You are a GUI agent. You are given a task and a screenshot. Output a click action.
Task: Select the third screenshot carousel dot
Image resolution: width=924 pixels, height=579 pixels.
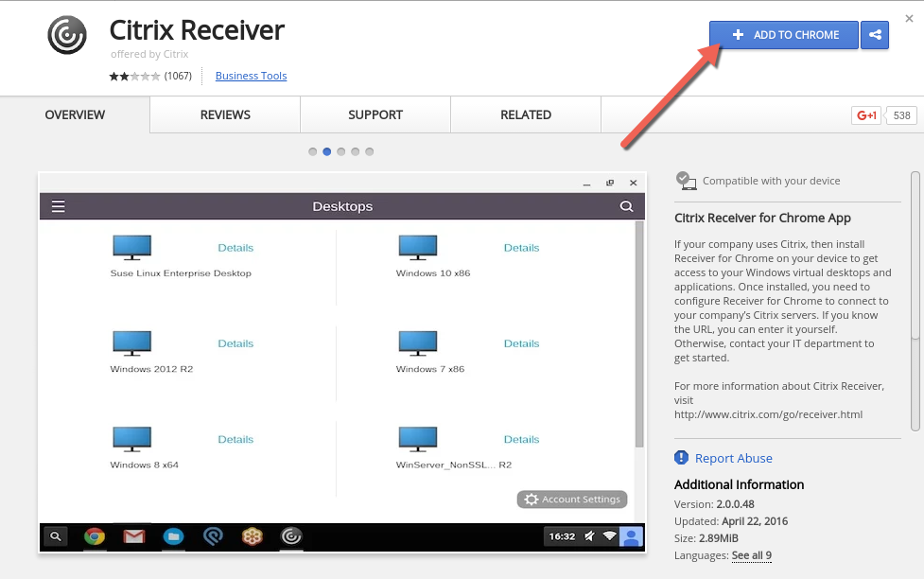[340, 151]
